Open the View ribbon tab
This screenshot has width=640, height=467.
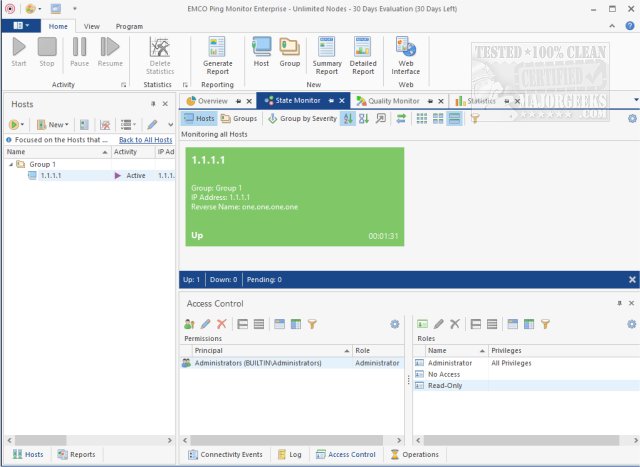coord(91,26)
